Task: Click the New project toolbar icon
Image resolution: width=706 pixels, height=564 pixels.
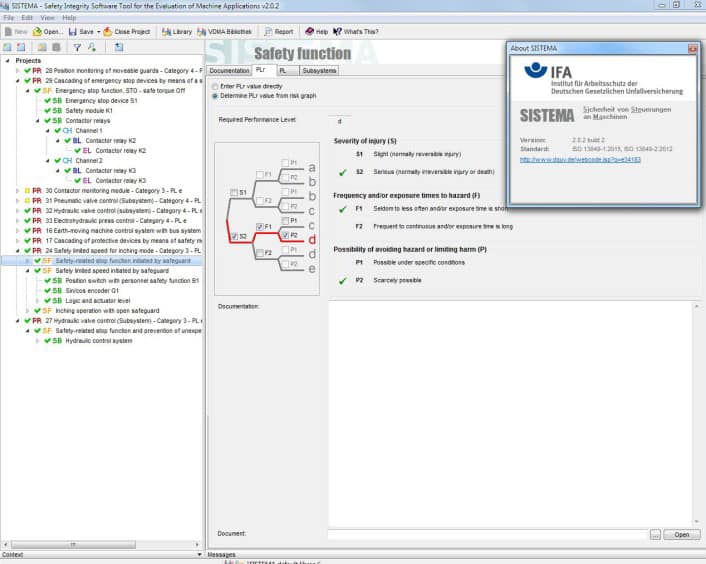Action: [x=8, y=32]
